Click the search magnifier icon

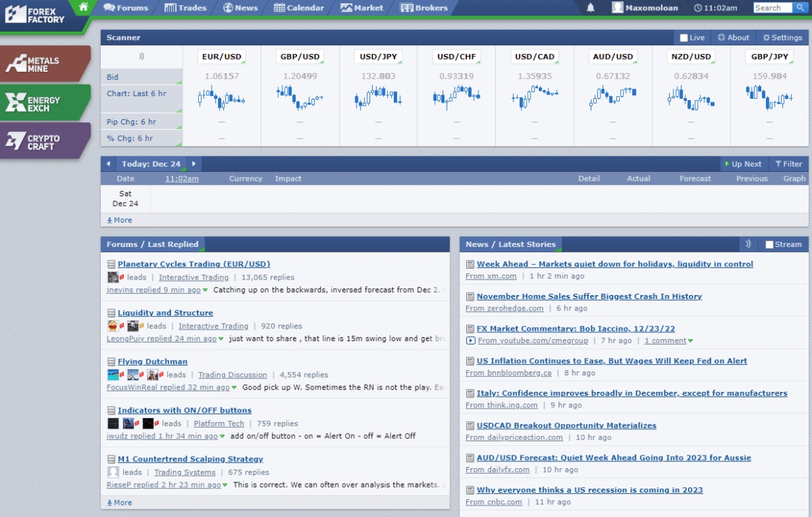pos(801,7)
